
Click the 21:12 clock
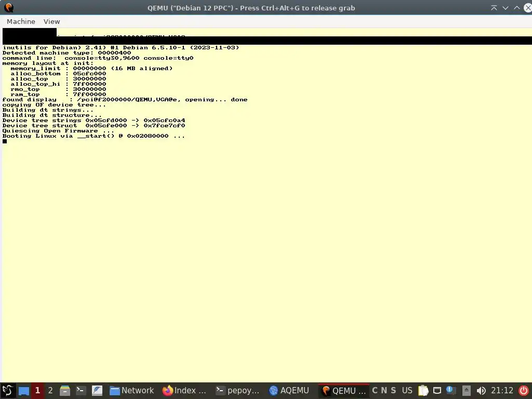[x=502, y=391]
